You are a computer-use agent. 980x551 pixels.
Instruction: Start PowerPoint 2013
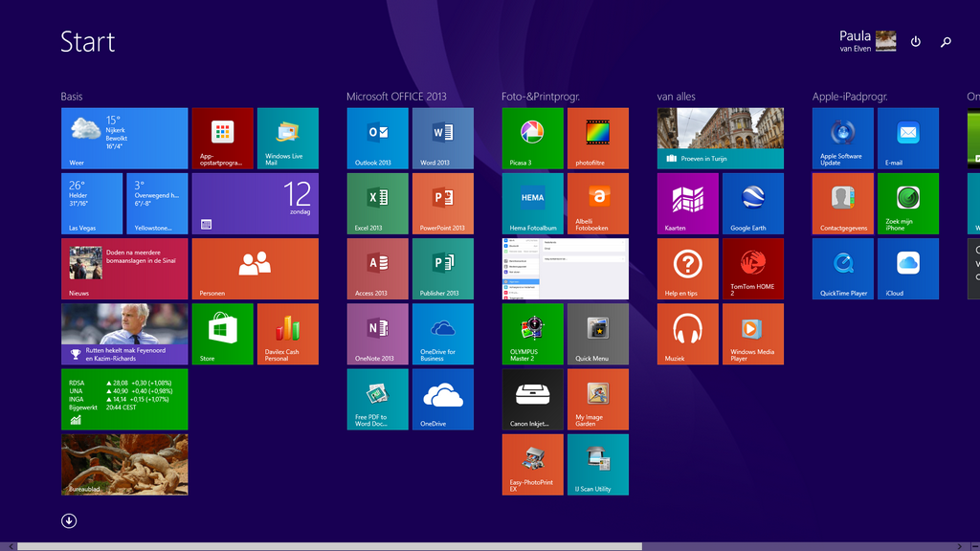[x=442, y=204]
